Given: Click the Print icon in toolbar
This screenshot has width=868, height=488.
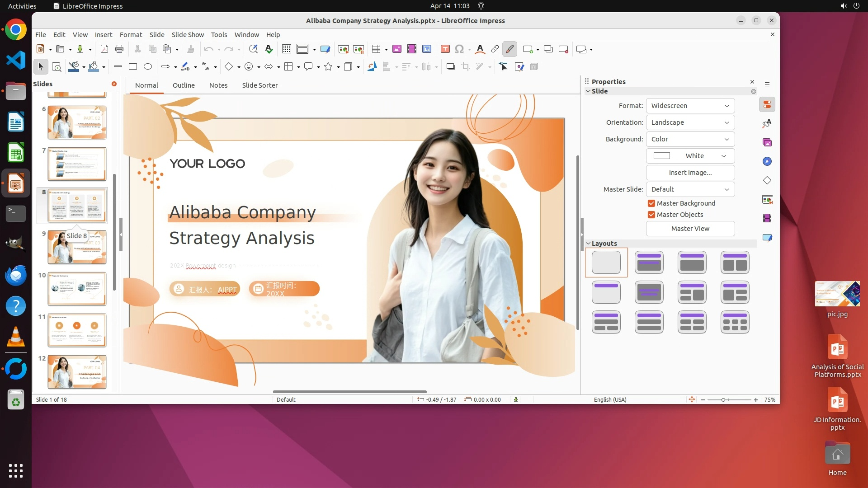Looking at the screenshot, I should [119, 49].
